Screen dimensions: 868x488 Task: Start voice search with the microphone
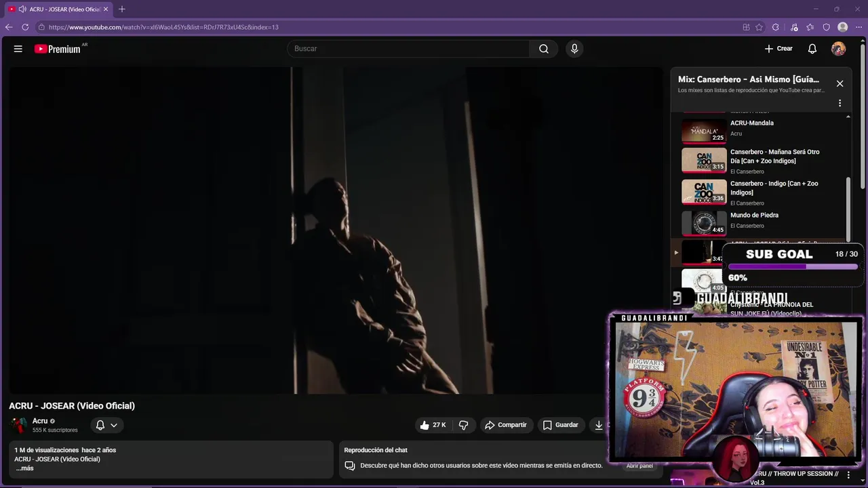coord(574,49)
